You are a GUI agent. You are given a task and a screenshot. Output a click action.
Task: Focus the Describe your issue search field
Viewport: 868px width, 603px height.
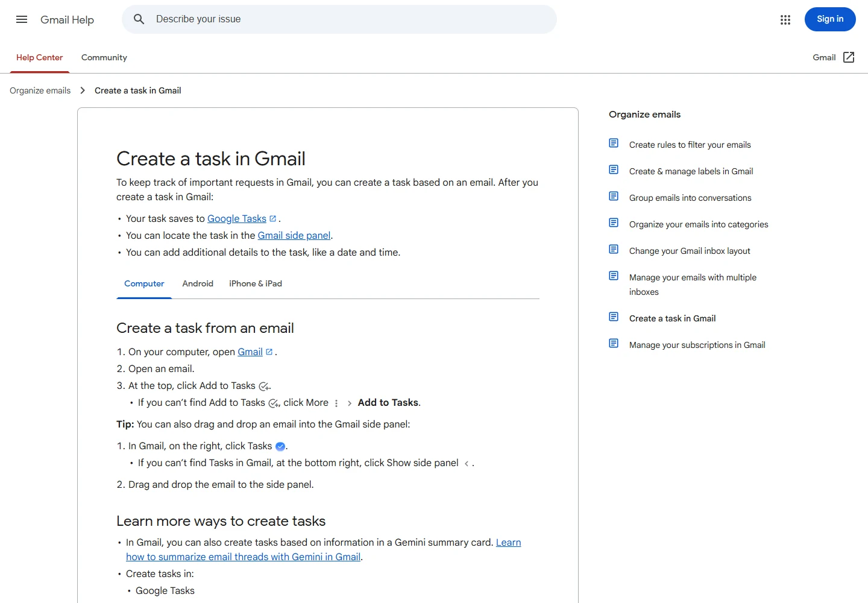click(x=339, y=19)
